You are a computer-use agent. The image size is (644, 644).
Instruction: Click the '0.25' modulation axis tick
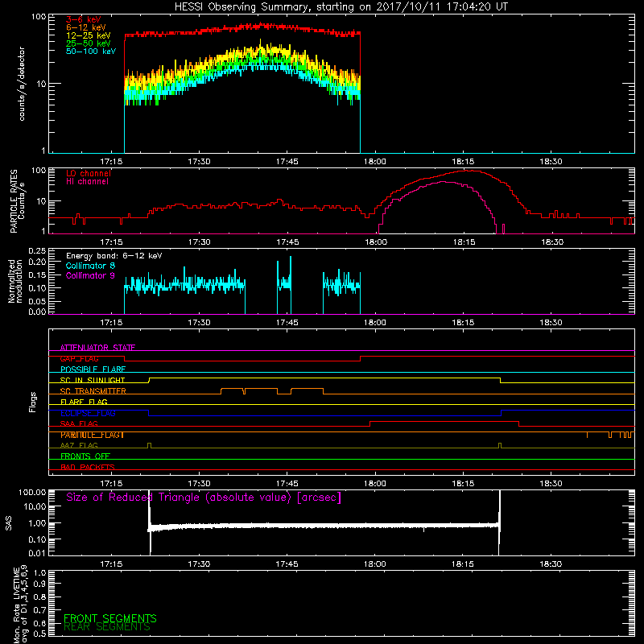[x=37, y=251]
